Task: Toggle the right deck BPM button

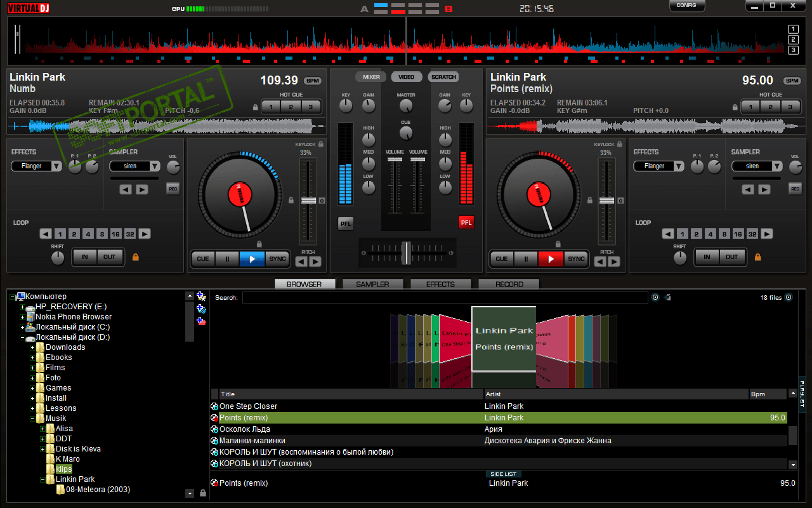Action: click(x=792, y=81)
